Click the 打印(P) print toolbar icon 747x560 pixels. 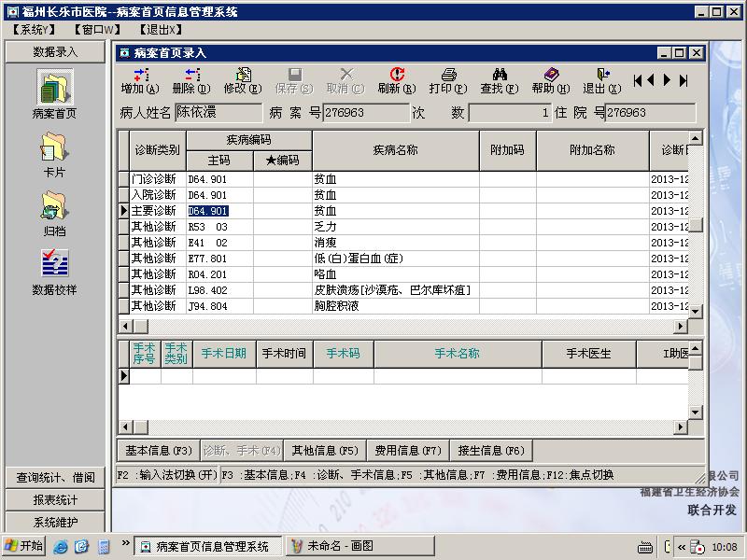coord(448,81)
